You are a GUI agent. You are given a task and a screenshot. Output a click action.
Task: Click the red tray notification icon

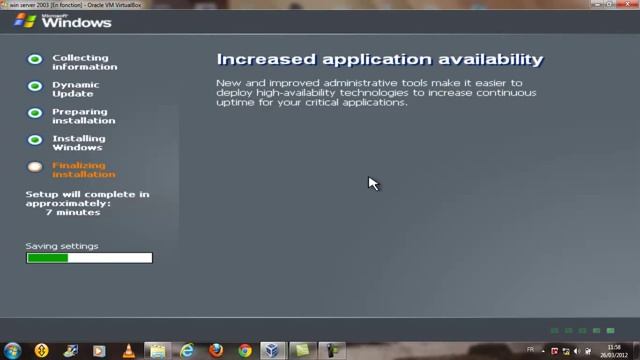point(555,351)
